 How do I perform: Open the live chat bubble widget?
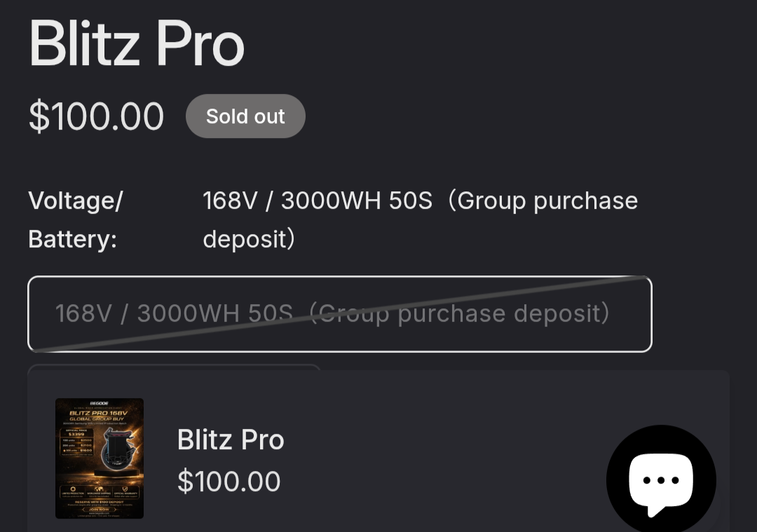[x=661, y=479]
